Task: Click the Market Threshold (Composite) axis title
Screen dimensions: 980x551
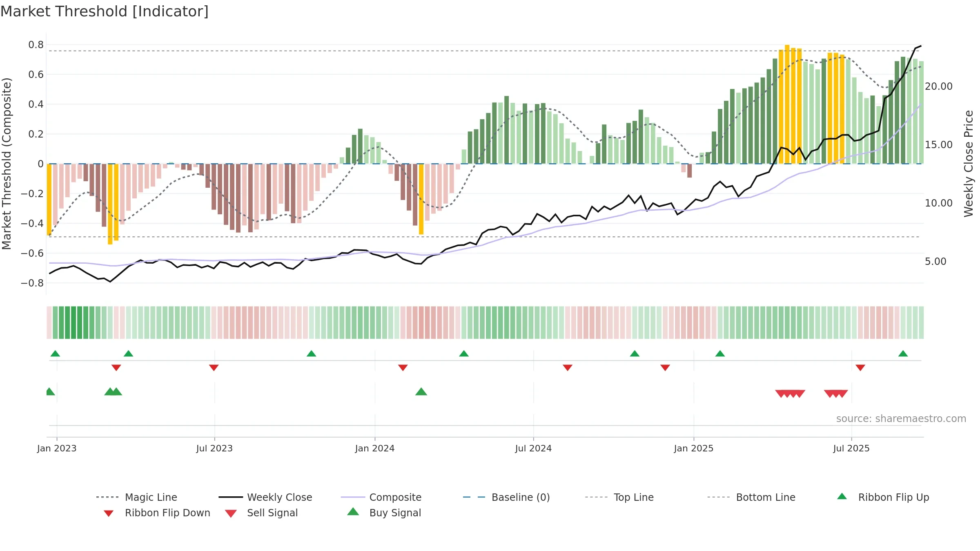Action: [7, 164]
